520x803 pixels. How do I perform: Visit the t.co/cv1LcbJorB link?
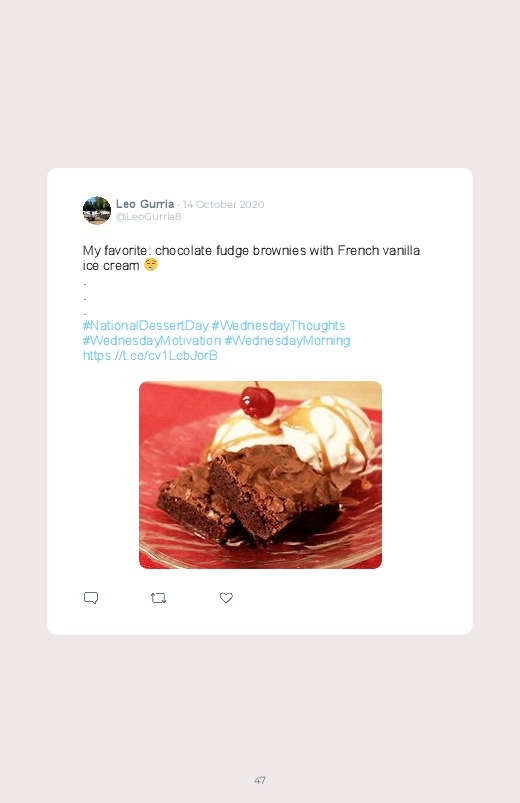tap(150, 355)
